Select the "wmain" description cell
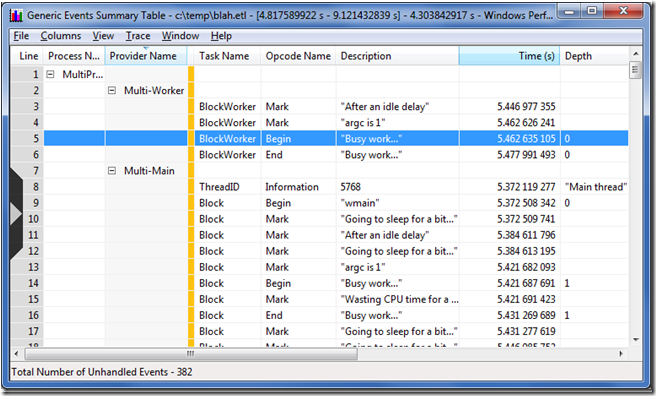656x396 pixels. pos(360,203)
